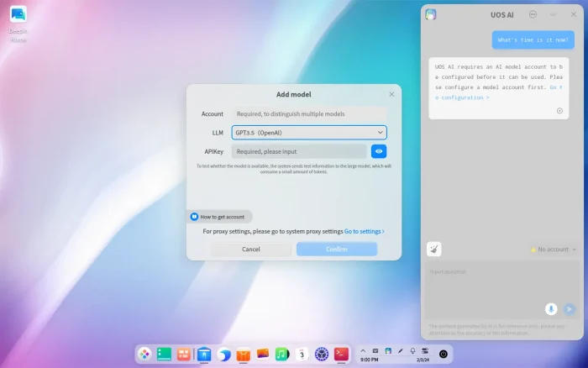588x368 pixels.
Task: Toggle API key visibility eye button
Action: click(379, 151)
